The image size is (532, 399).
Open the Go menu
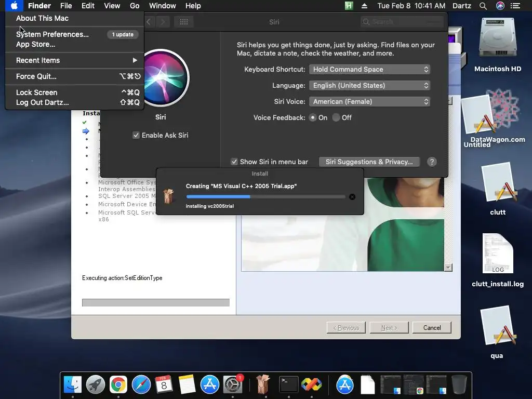pyautogui.click(x=135, y=6)
